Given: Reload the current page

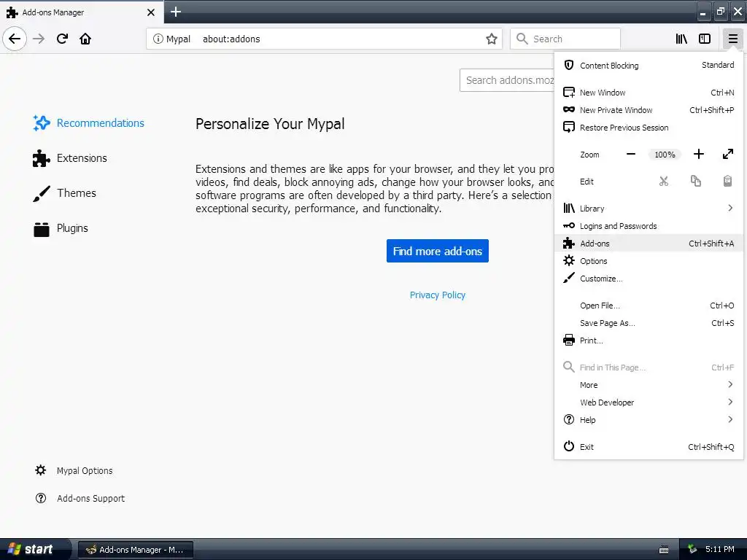Looking at the screenshot, I should (x=62, y=39).
